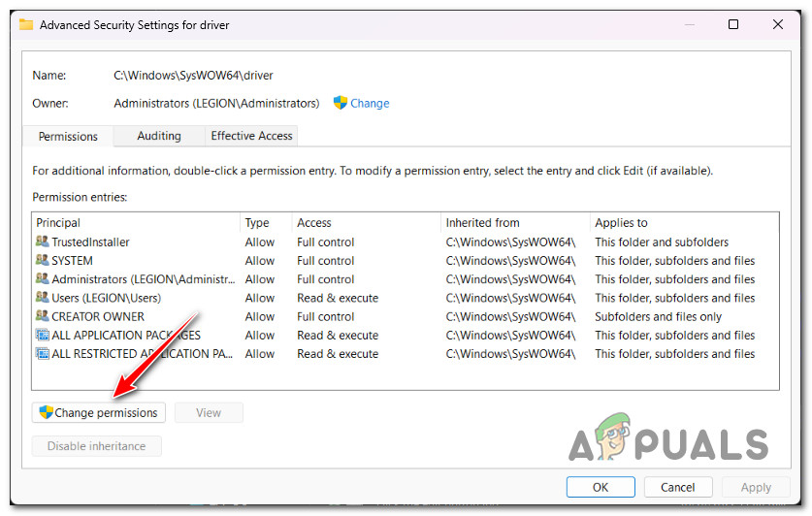Select the TrustedInstaller permission entry

405,242
